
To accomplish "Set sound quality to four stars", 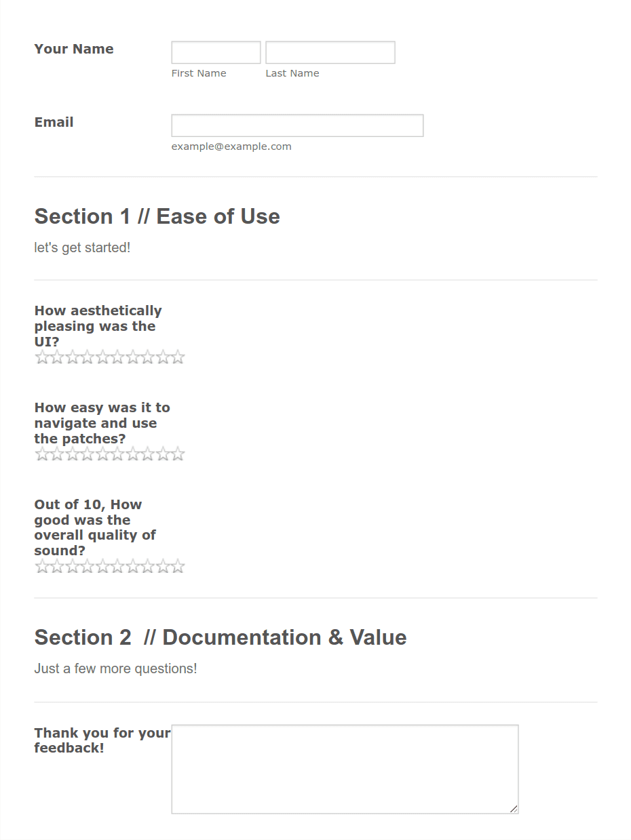I will (88, 566).
